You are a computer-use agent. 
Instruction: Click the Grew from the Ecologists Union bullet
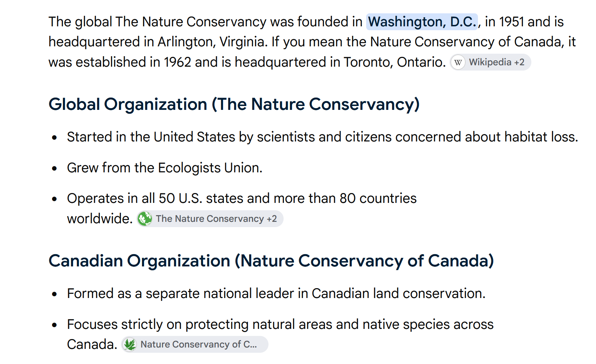click(x=165, y=168)
